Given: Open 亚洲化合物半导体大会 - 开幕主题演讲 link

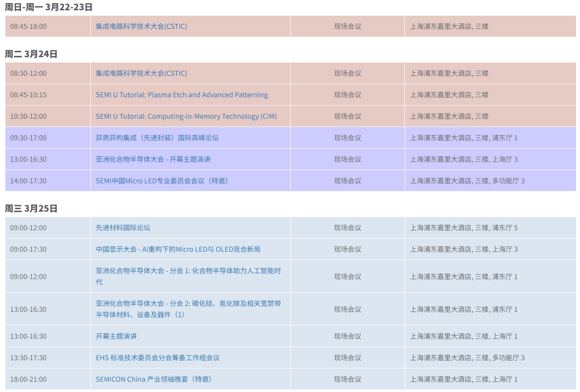Looking at the screenshot, I should click(153, 159).
